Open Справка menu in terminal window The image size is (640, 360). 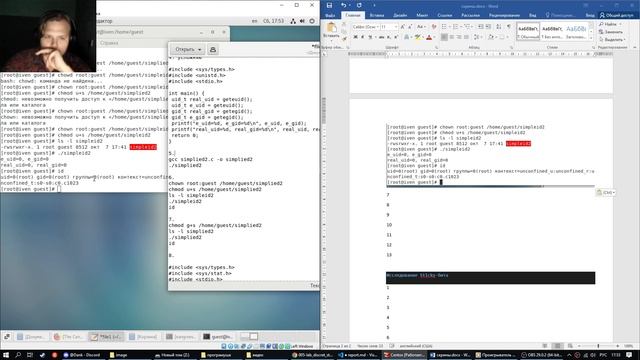[109, 42]
